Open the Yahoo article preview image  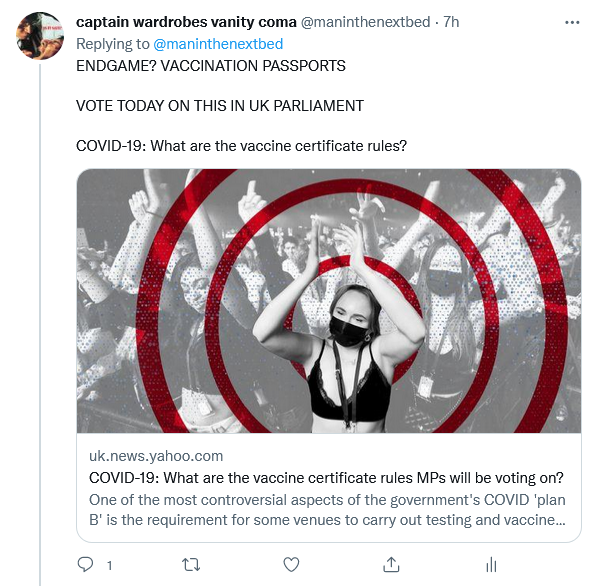point(329,301)
